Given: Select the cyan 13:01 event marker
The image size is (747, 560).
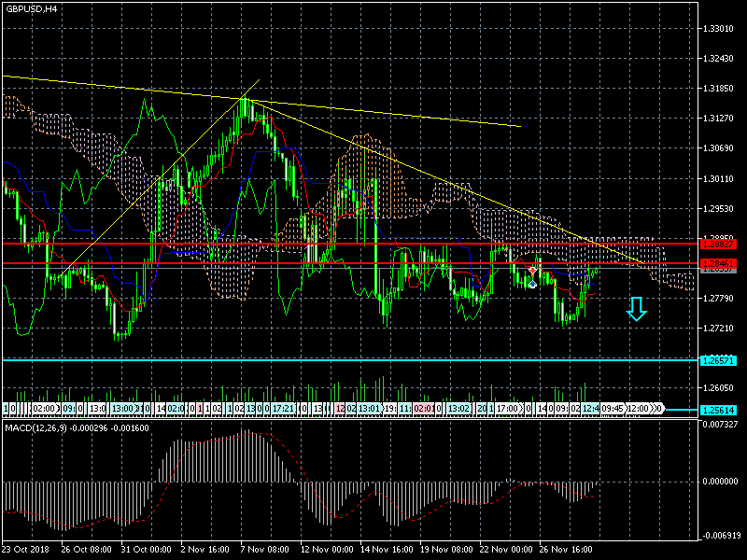Looking at the screenshot, I should tap(369, 409).
